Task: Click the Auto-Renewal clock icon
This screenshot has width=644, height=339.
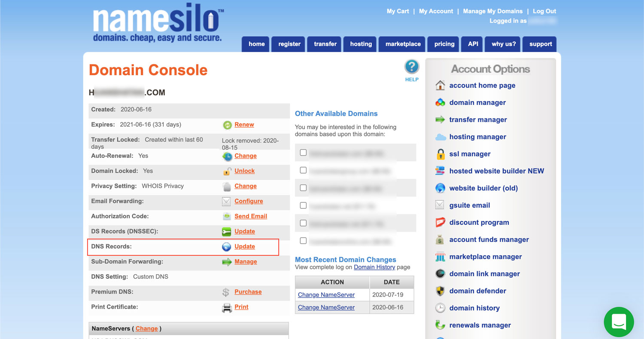Action: click(x=227, y=156)
